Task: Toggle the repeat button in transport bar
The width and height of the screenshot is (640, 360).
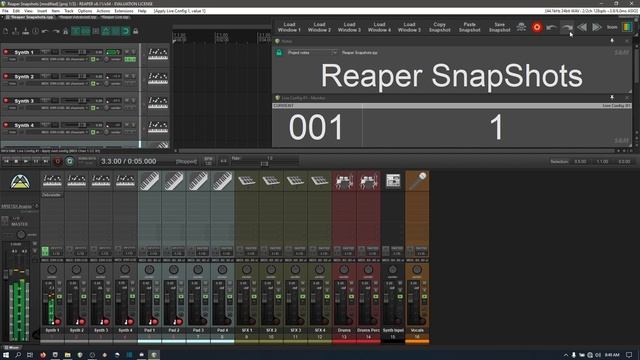Action: [x=69, y=161]
